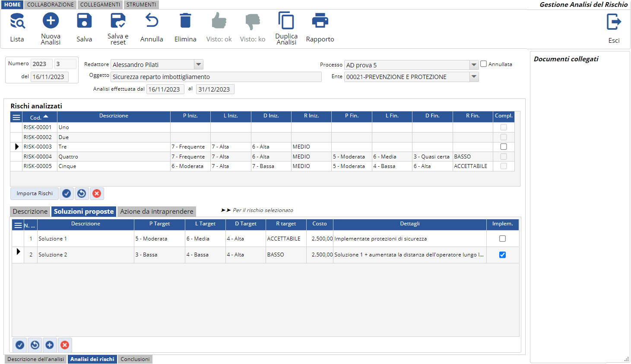Uncheck Implem. for Soluzione 2
The image size is (631, 364).
[x=502, y=255]
